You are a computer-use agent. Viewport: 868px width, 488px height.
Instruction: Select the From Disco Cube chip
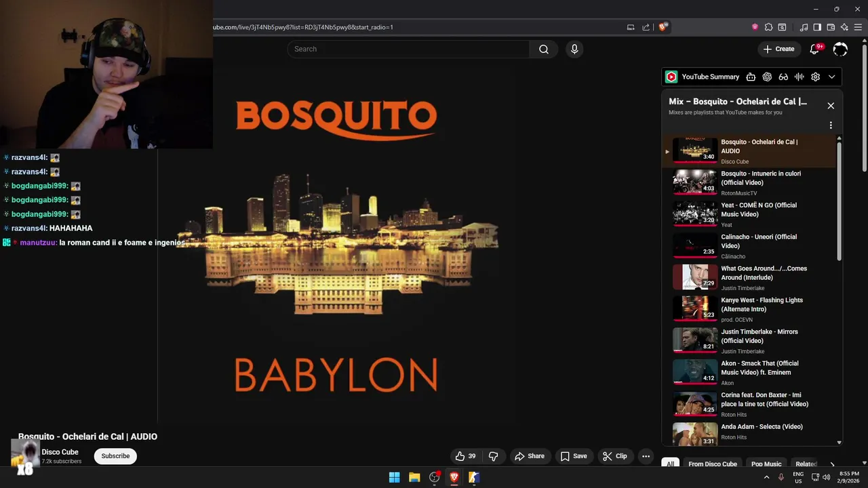click(x=713, y=464)
